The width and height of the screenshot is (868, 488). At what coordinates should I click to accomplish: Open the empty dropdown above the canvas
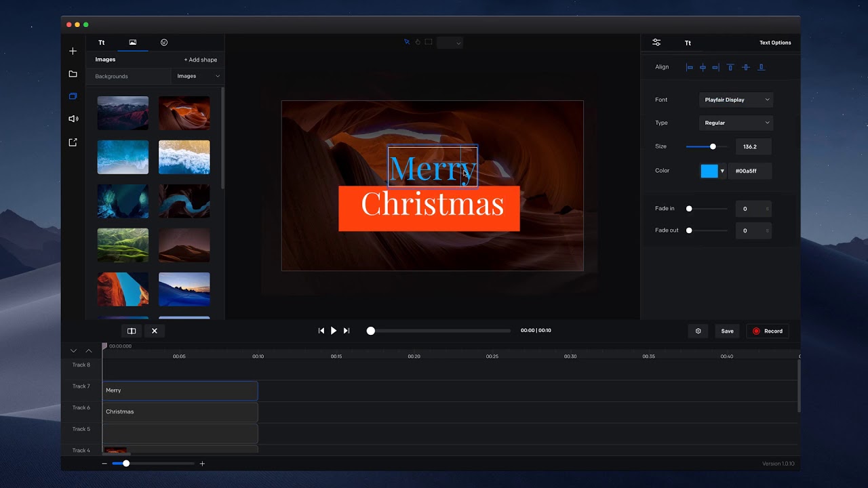click(x=450, y=43)
